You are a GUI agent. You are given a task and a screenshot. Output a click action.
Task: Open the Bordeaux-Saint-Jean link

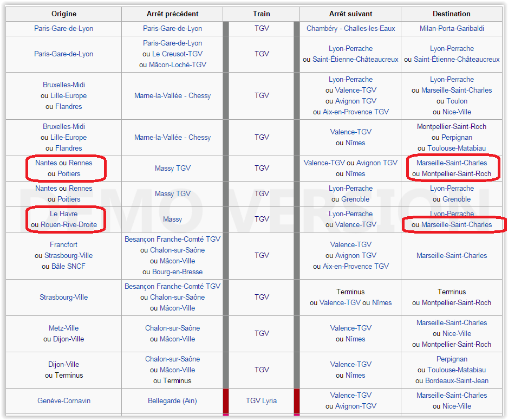tap(457, 381)
